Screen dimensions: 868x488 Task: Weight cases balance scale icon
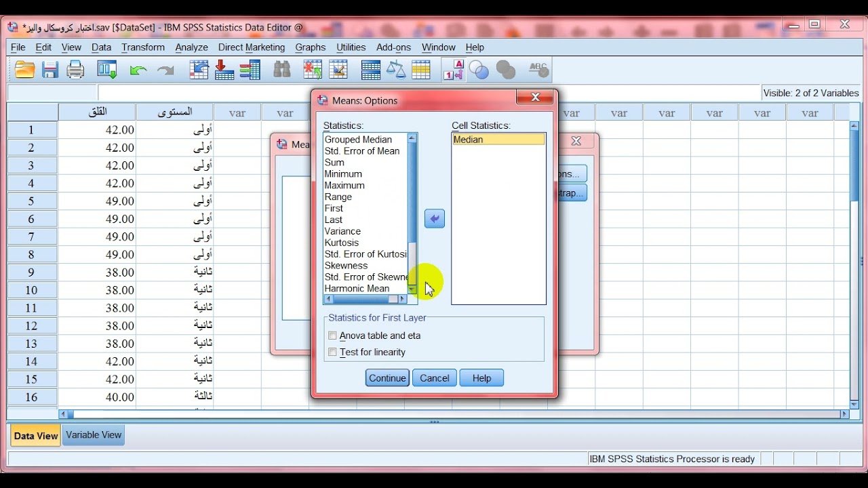(x=395, y=70)
